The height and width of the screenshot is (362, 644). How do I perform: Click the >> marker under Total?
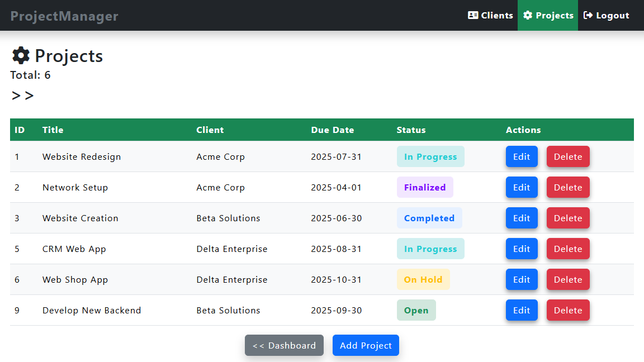click(22, 96)
